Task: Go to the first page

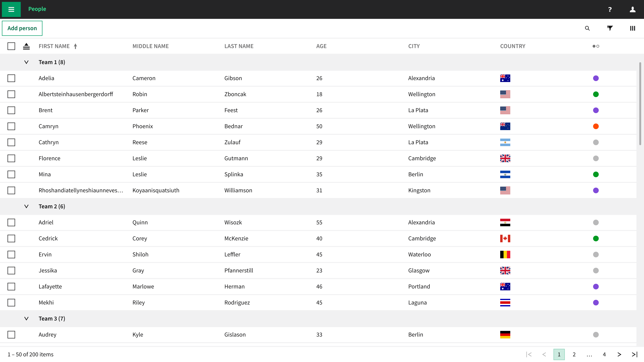Action: coord(529,354)
